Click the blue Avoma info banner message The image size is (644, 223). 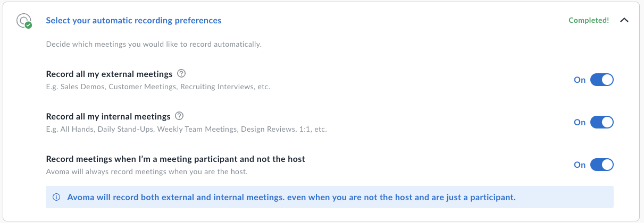[x=291, y=198]
